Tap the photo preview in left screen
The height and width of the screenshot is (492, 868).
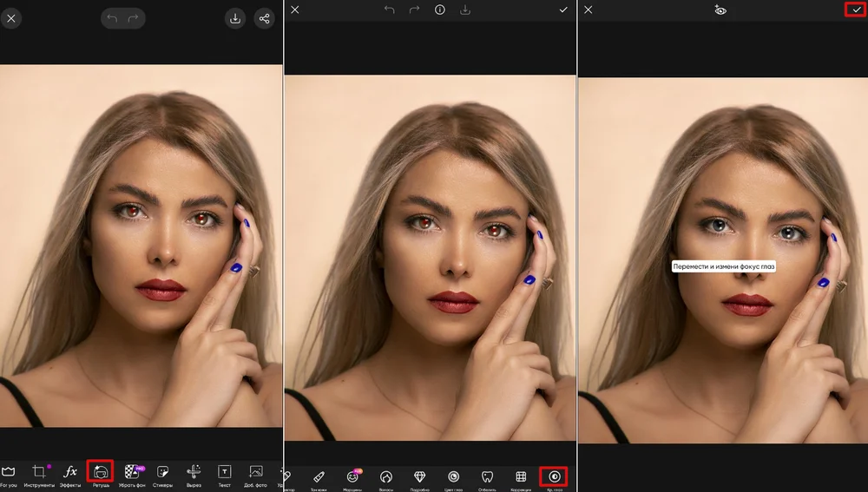[x=141, y=246]
